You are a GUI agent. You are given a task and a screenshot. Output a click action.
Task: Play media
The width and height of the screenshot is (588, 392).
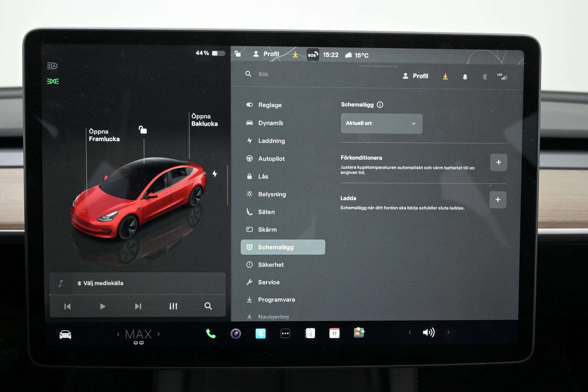pyautogui.click(x=103, y=306)
